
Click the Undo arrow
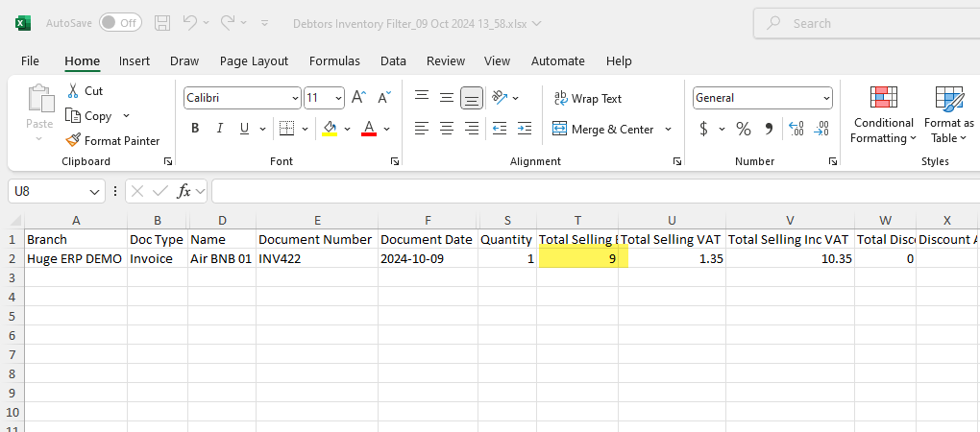190,22
